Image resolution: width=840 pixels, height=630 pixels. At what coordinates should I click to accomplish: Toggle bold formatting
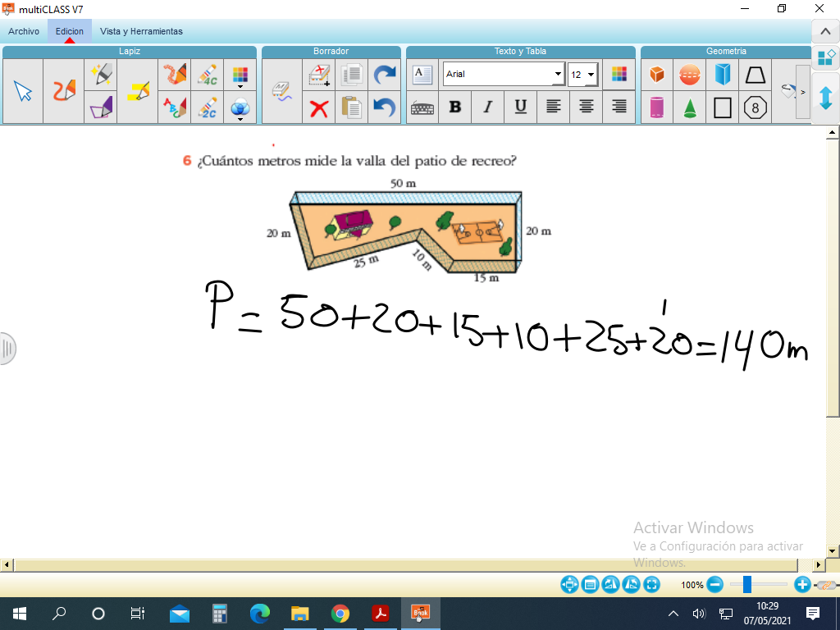(x=454, y=107)
